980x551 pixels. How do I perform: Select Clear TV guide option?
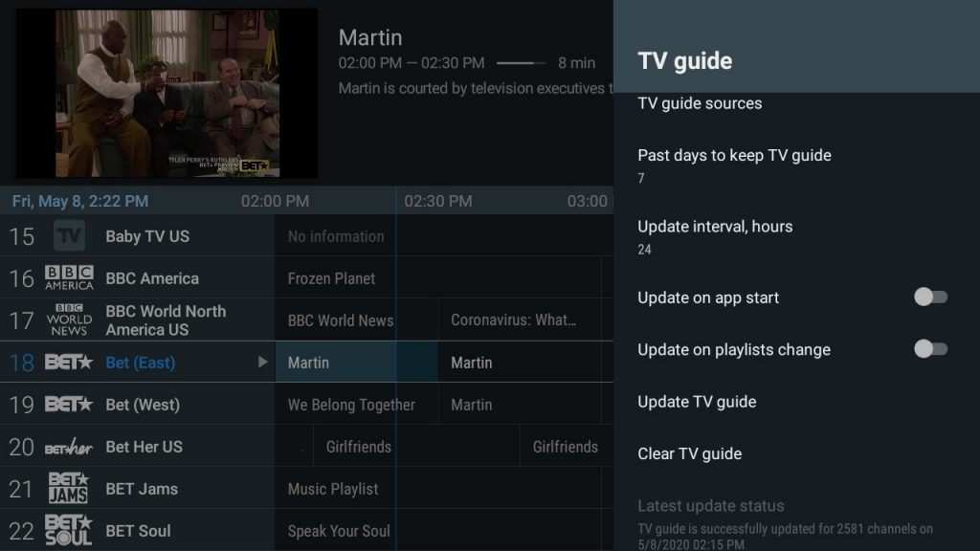click(x=796, y=452)
